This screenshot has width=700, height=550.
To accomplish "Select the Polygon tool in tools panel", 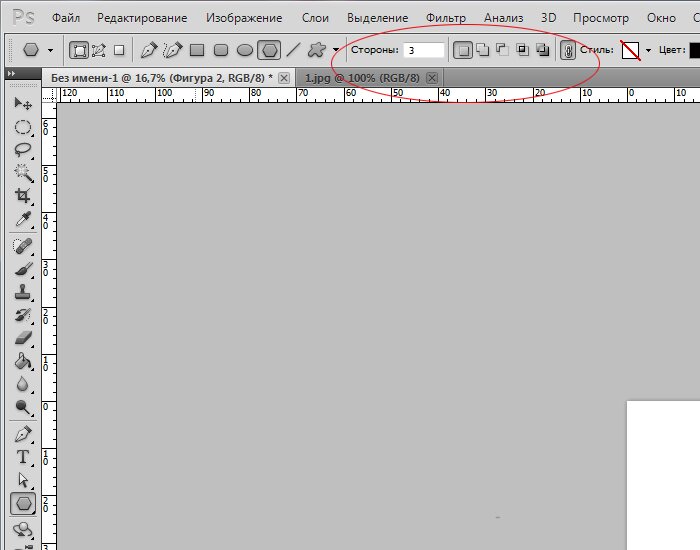I will [23, 504].
